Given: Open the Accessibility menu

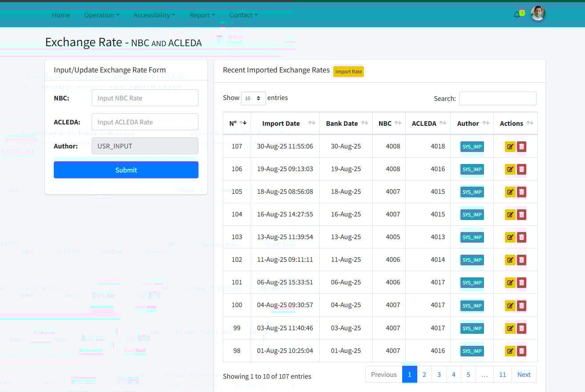Looking at the screenshot, I should [x=154, y=15].
